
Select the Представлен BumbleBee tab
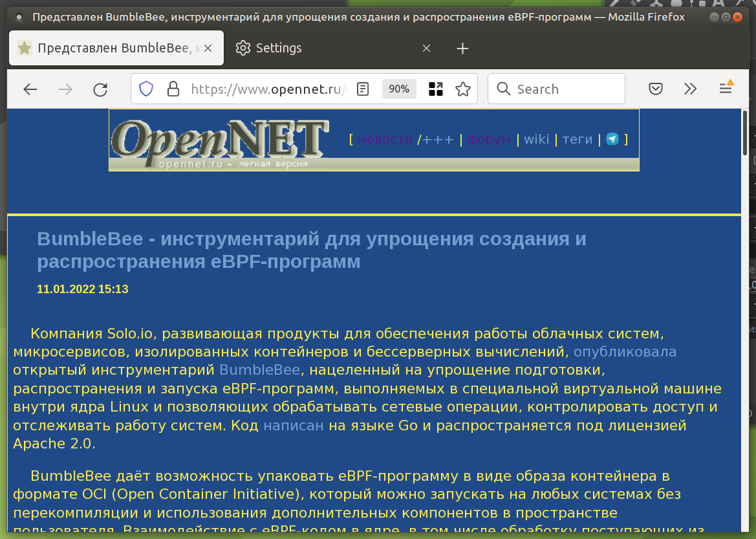[116, 48]
